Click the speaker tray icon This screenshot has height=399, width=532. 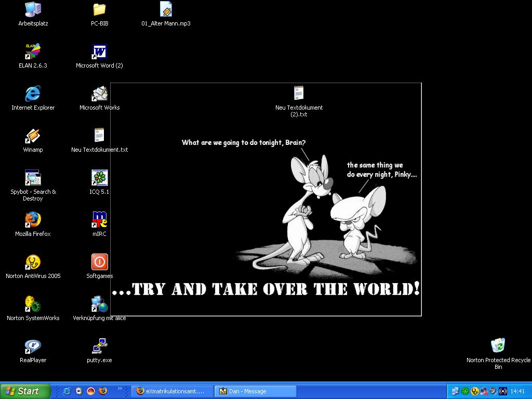pyautogui.click(x=494, y=391)
